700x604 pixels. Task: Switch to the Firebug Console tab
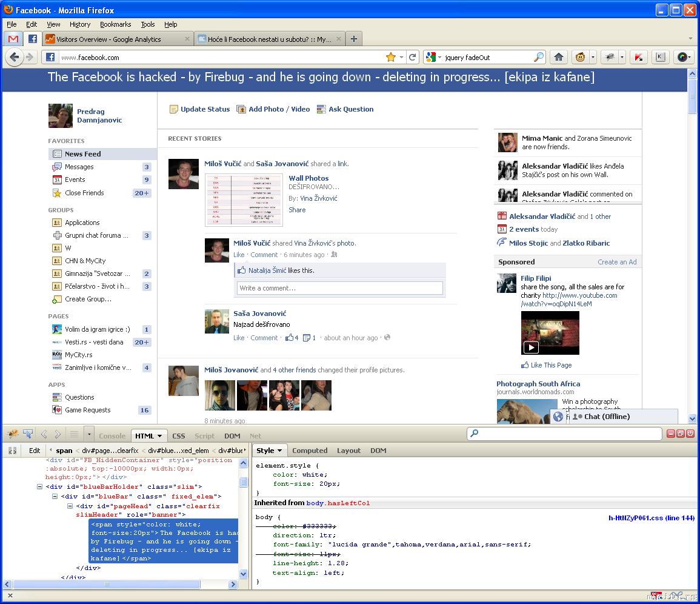112,435
